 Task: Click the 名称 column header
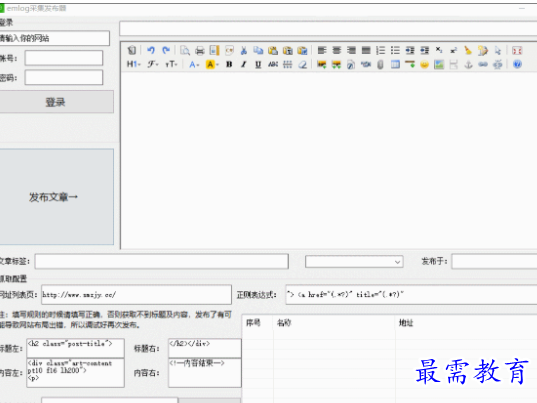(x=284, y=323)
